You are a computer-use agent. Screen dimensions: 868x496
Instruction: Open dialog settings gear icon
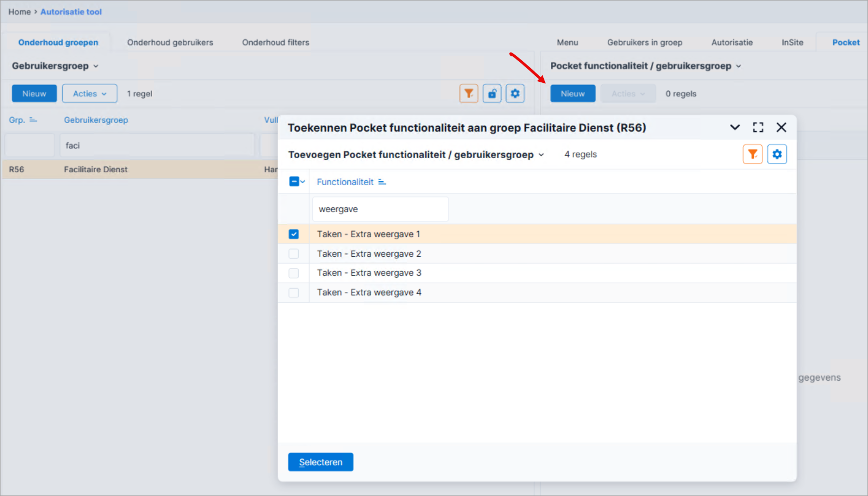777,154
